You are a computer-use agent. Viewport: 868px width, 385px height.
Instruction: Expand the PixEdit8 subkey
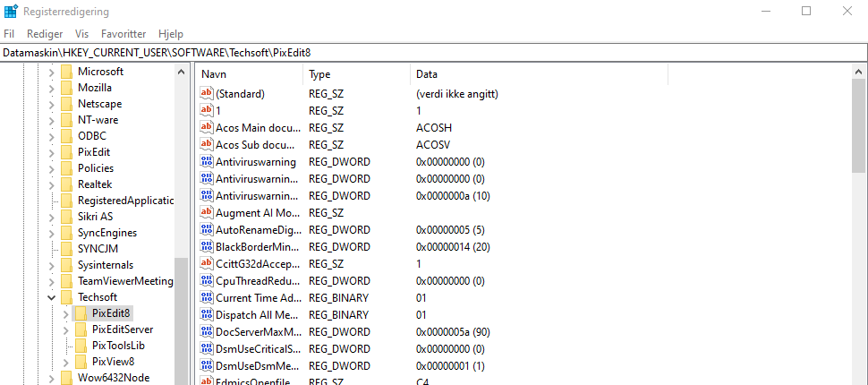65,313
